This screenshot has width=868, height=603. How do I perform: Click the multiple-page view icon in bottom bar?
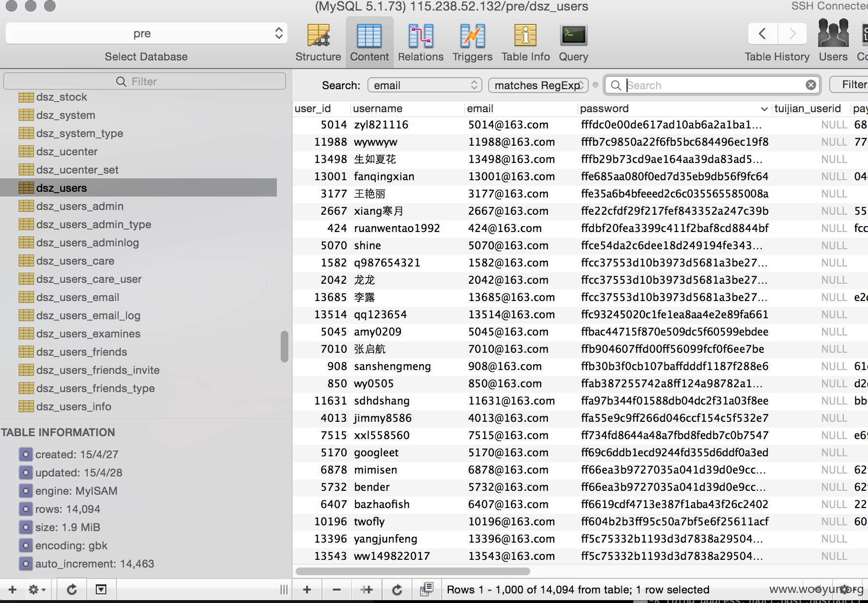(x=426, y=590)
